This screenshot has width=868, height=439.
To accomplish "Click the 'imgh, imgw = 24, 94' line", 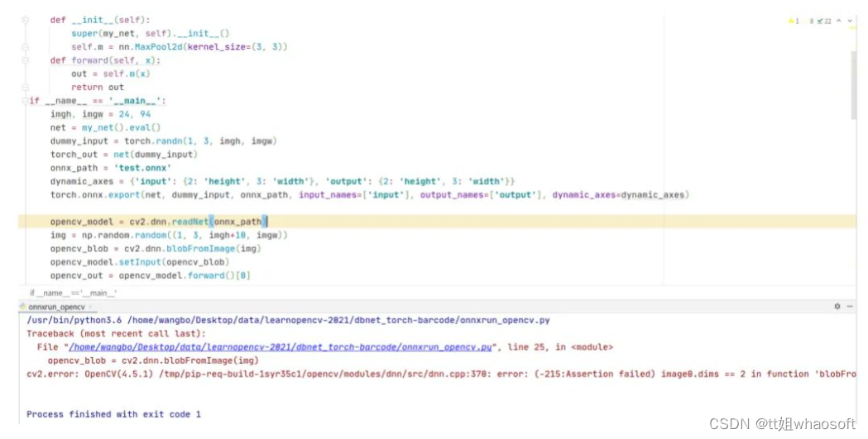I will click(x=100, y=114).
